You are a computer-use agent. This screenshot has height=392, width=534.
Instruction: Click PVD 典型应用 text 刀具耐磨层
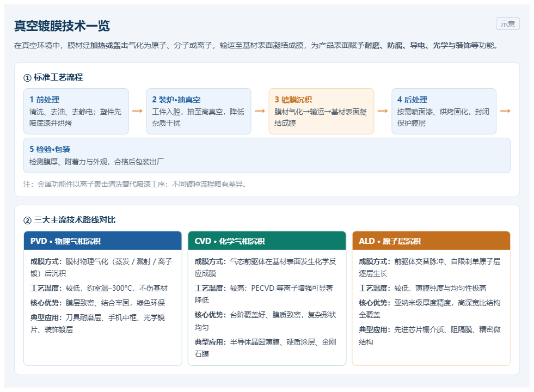[x=97, y=323]
